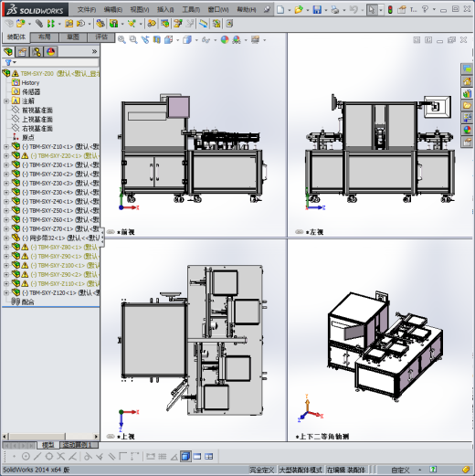Image resolution: width=475 pixels, height=476 pixels.
Task: Toggle the four view viewport icon
Action: coord(209,456)
